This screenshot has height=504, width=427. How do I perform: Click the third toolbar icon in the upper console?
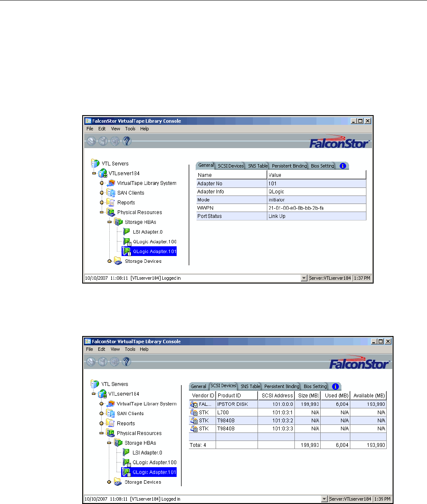click(115, 141)
